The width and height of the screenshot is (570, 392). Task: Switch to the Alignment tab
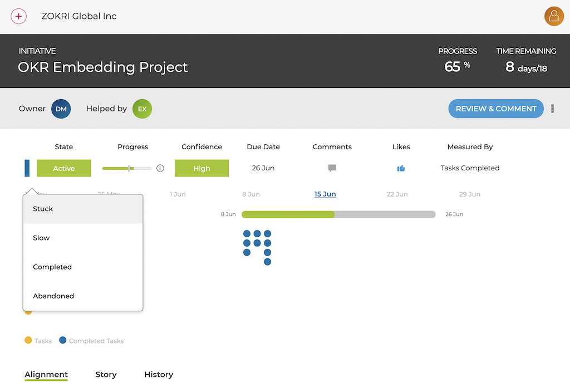46,375
